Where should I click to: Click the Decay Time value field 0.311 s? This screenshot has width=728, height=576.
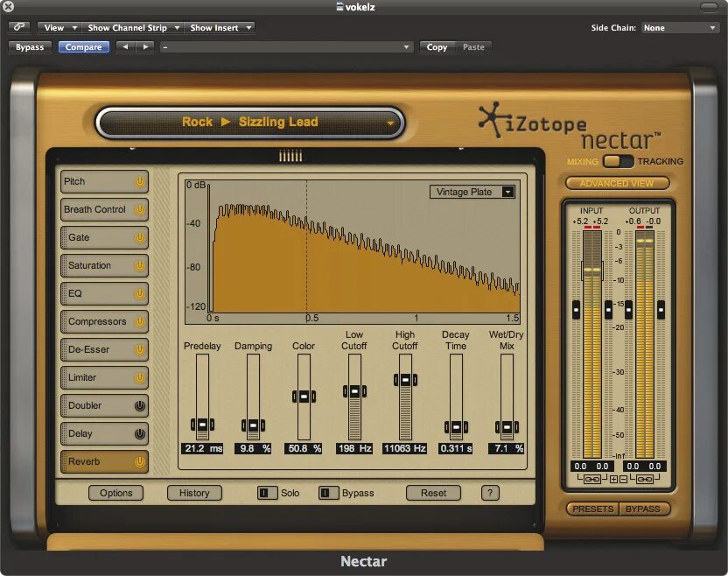[456, 448]
